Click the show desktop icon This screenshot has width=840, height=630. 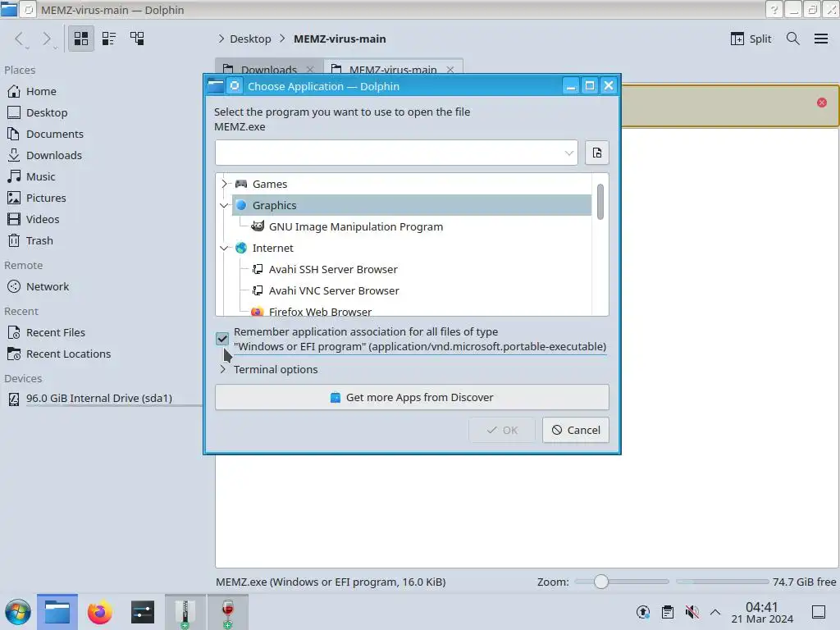click(x=819, y=612)
